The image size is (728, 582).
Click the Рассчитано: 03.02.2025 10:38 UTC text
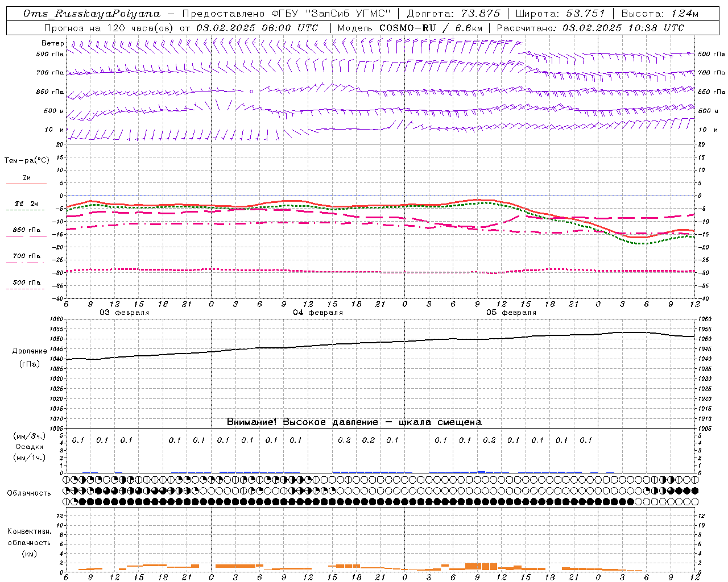(x=590, y=28)
